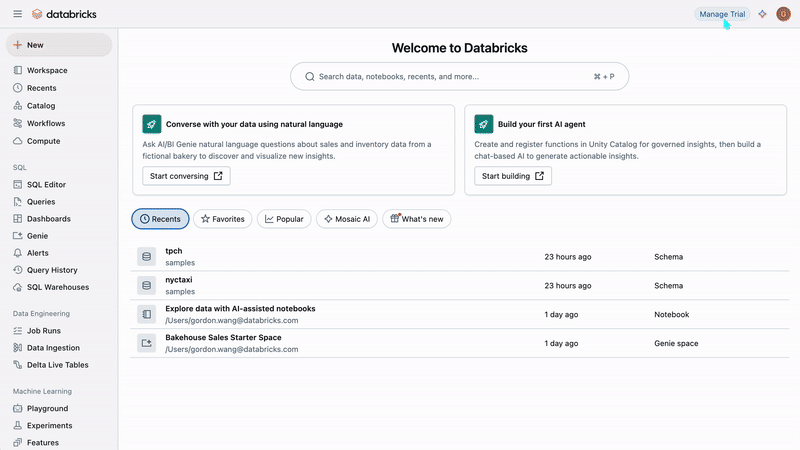Open the AI assistant sparkle icon

(763, 14)
